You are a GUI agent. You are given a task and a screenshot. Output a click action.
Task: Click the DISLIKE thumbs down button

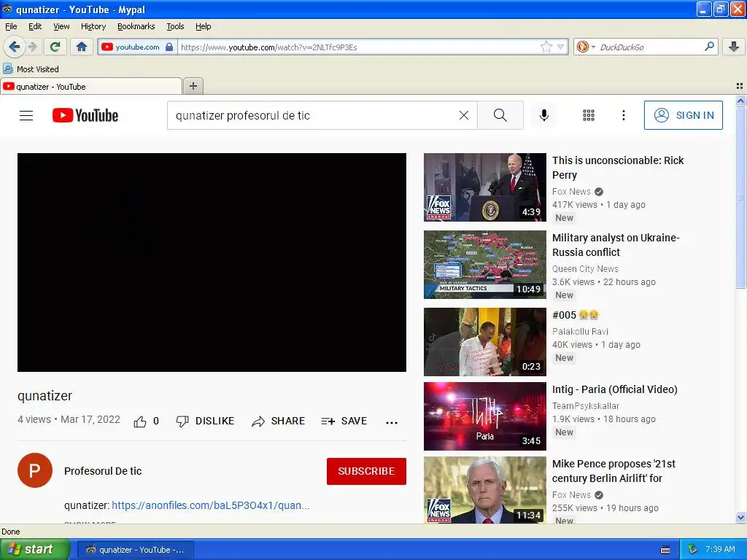[x=205, y=421]
